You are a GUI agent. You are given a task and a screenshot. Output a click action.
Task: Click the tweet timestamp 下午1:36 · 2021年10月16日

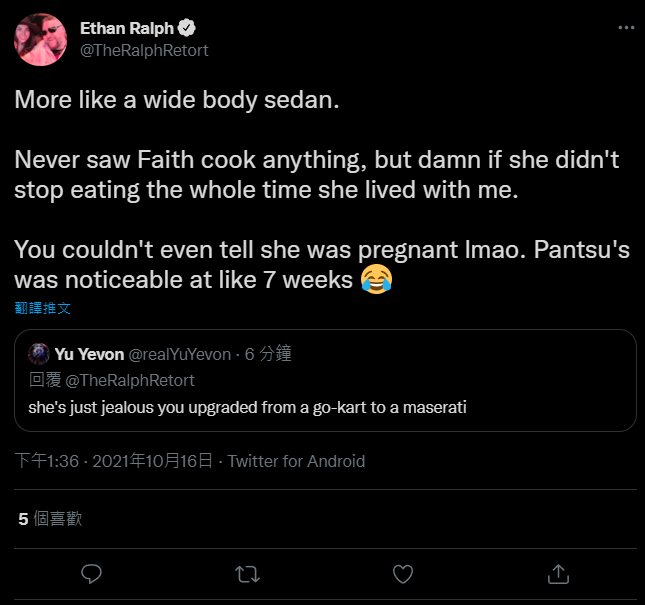114,461
